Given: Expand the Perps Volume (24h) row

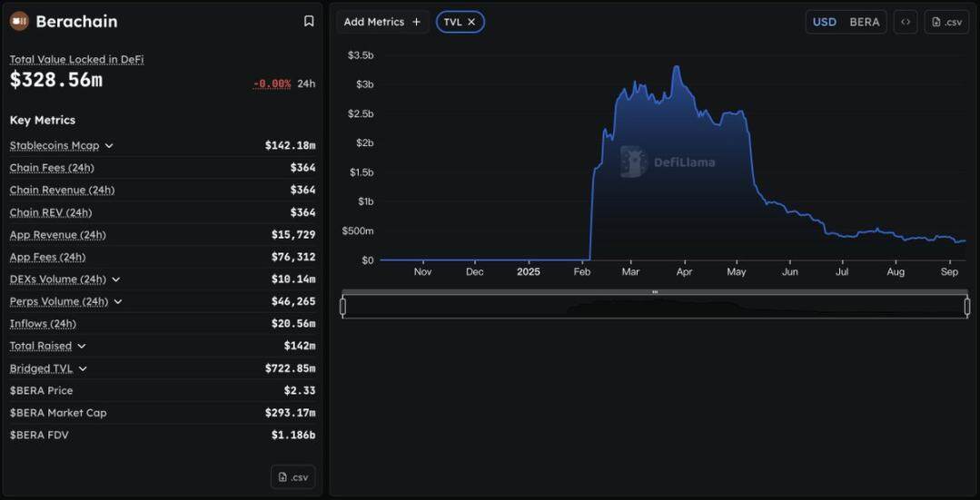Looking at the screenshot, I should (118, 301).
